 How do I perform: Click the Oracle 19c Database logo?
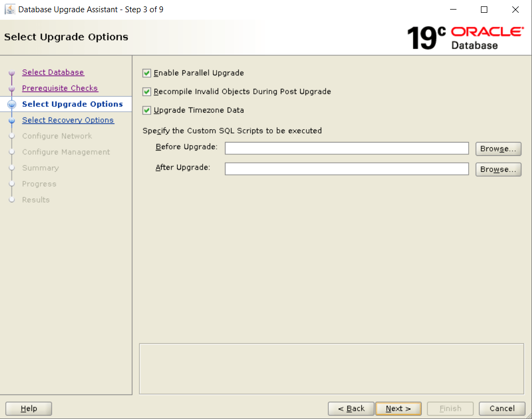click(464, 38)
